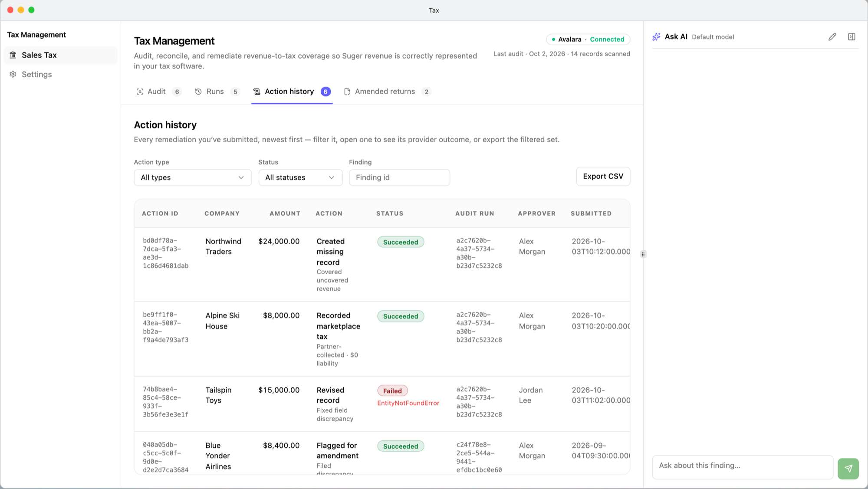Click the Amended returns document icon
This screenshot has width=868, height=489.
[347, 92]
